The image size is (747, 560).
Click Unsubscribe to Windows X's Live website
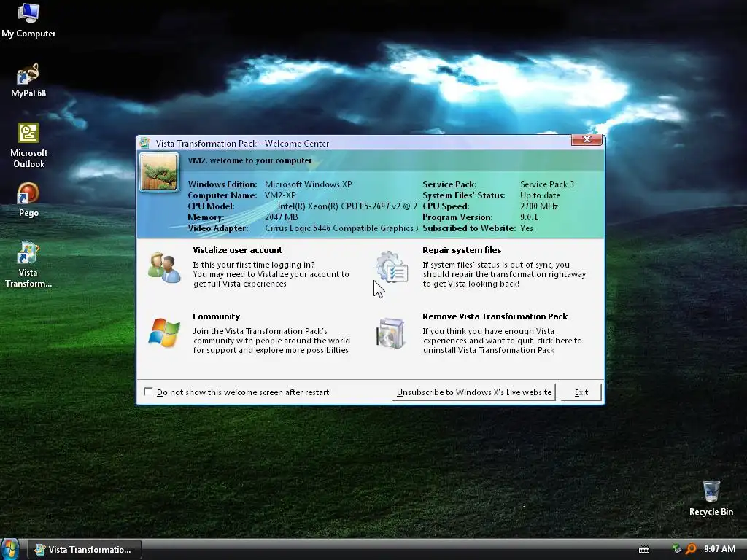pyautogui.click(x=474, y=392)
